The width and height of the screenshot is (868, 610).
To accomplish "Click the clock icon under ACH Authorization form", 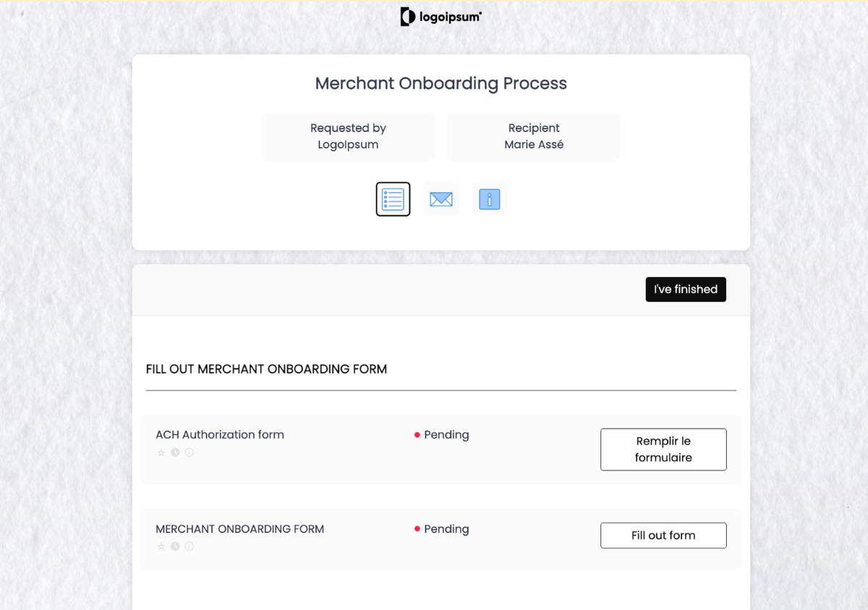I will coord(175,453).
